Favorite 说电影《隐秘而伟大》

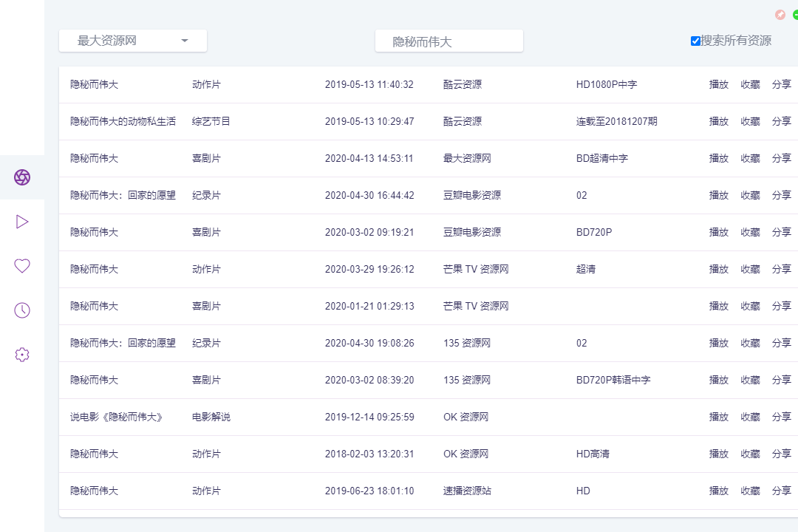coord(750,417)
